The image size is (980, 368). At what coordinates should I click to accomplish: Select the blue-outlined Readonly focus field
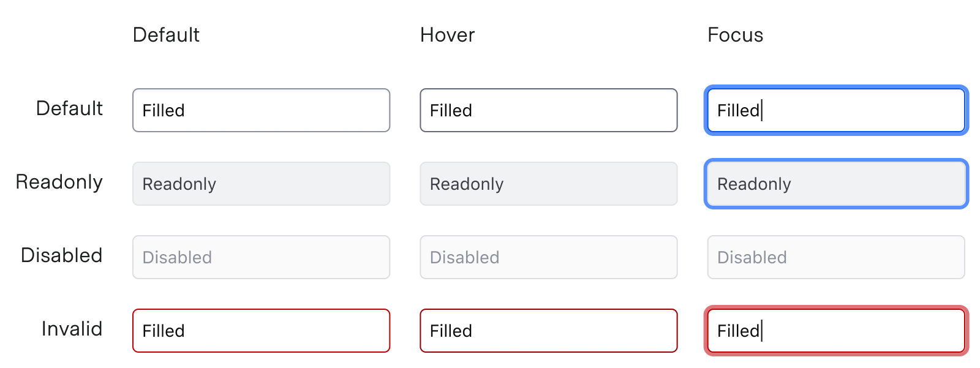coord(835,184)
